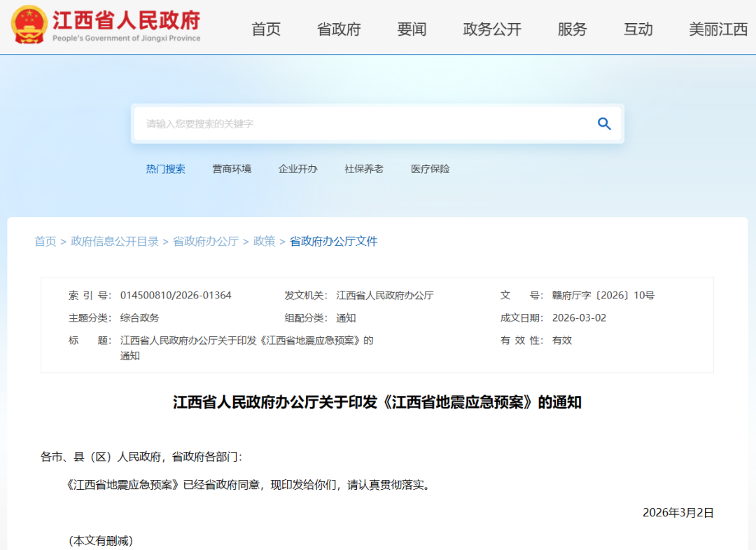
Task: Open the 政务公开 section
Action: [x=491, y=29]
